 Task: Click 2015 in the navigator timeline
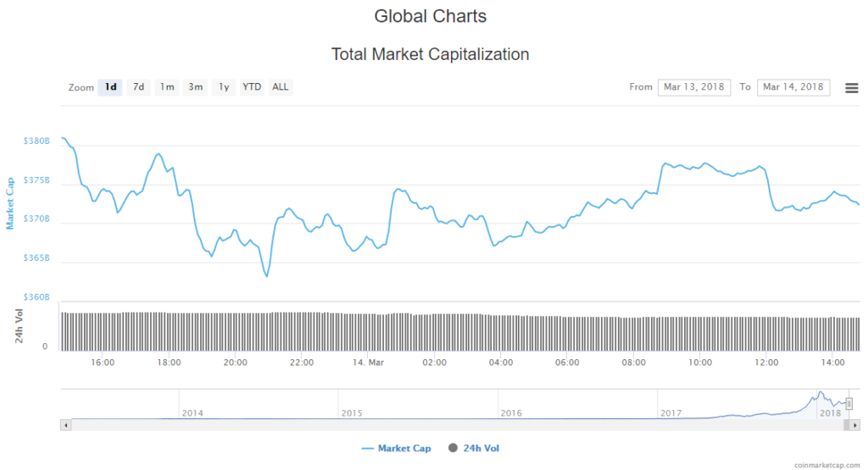coord(351,412)
